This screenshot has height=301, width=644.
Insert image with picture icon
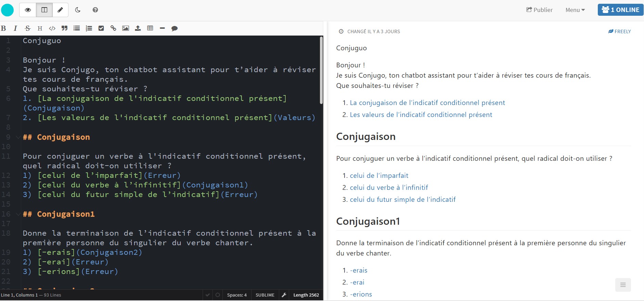[126, 28]
